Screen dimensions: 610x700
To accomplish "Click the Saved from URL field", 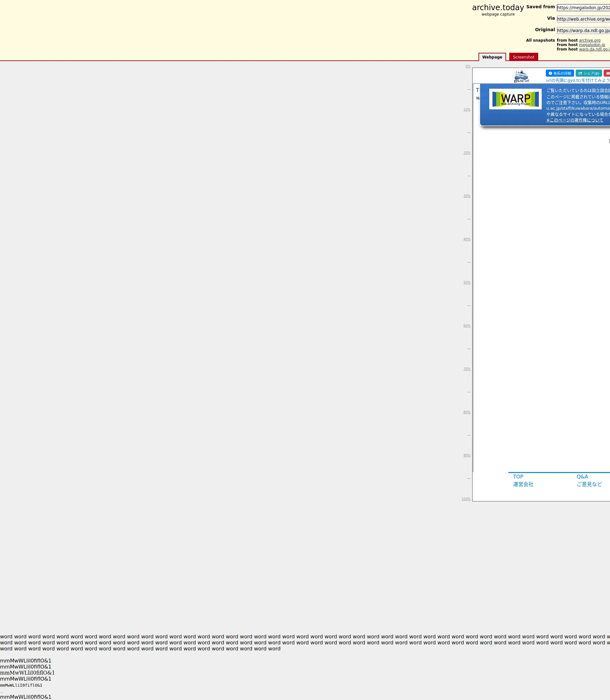I will 583,8.
